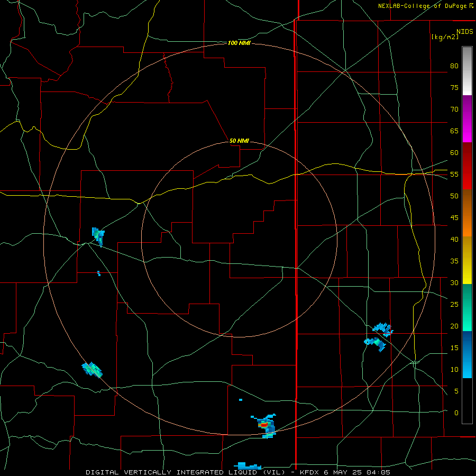
Task: Click the lower eastern echo with green core
Action: [x=375, y=344]
